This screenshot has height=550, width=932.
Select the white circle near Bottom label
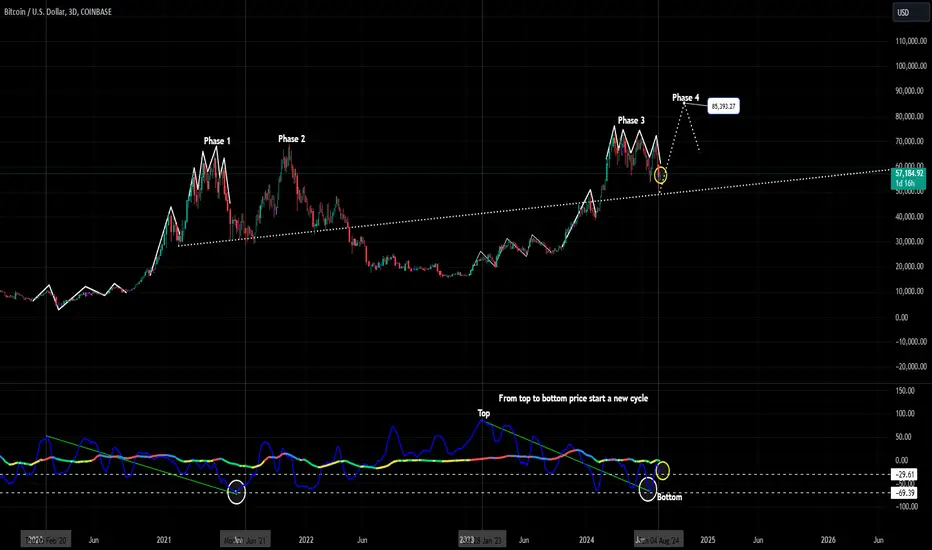[x=647, y=491]
